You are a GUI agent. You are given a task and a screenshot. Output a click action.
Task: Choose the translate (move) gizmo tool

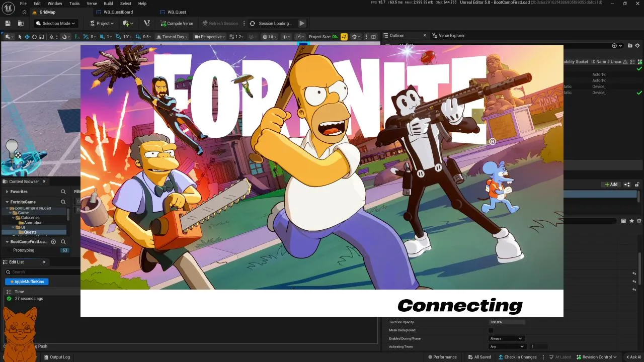tap(27, 37)
